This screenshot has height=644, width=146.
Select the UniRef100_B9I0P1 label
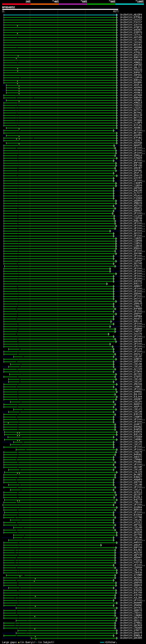point(131,45)
